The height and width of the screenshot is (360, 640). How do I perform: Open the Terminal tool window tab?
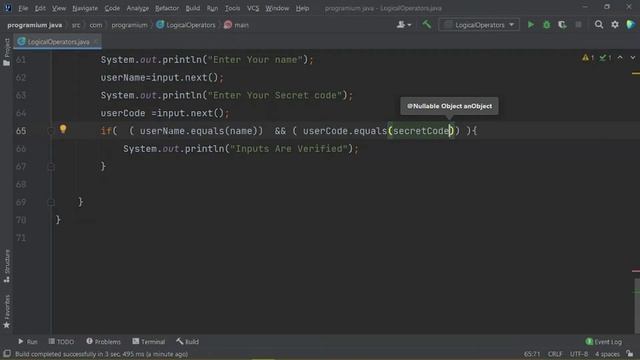(149, 342)
